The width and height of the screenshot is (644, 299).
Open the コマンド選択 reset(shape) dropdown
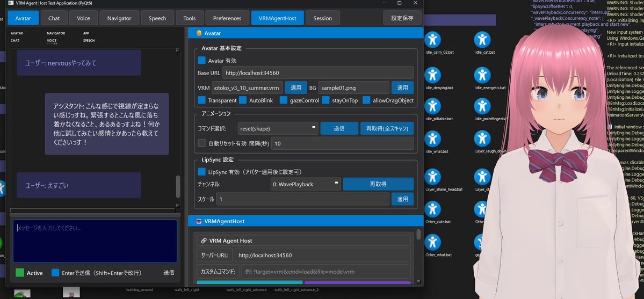[278, 128]
